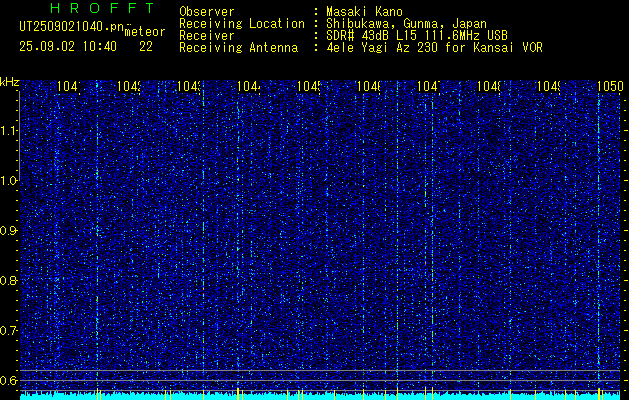Click the 1045 time marker
Image resolution: width=629 pixels, height=400 pixels.
[x=309, y=86]
